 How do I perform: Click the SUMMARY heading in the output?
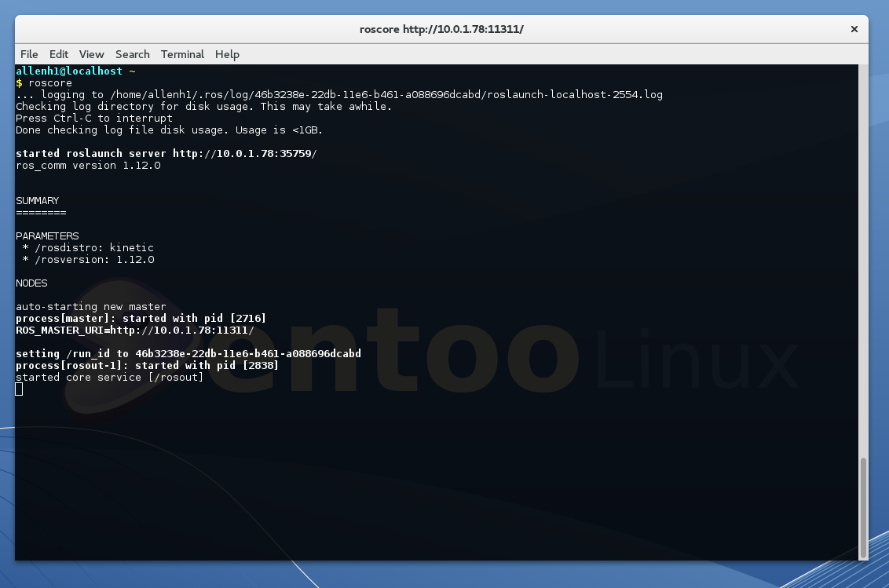38,201
